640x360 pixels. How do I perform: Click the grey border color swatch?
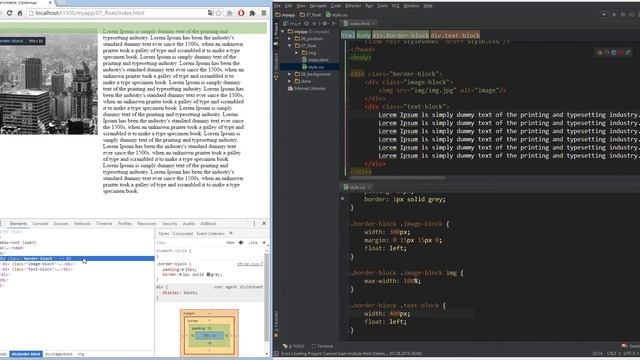(208, 275)
